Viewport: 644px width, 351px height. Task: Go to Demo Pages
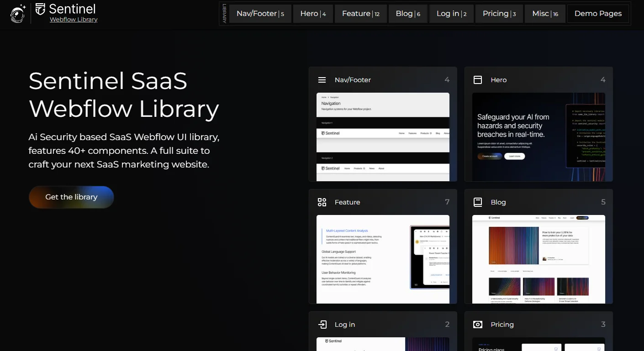coord(598,14)
